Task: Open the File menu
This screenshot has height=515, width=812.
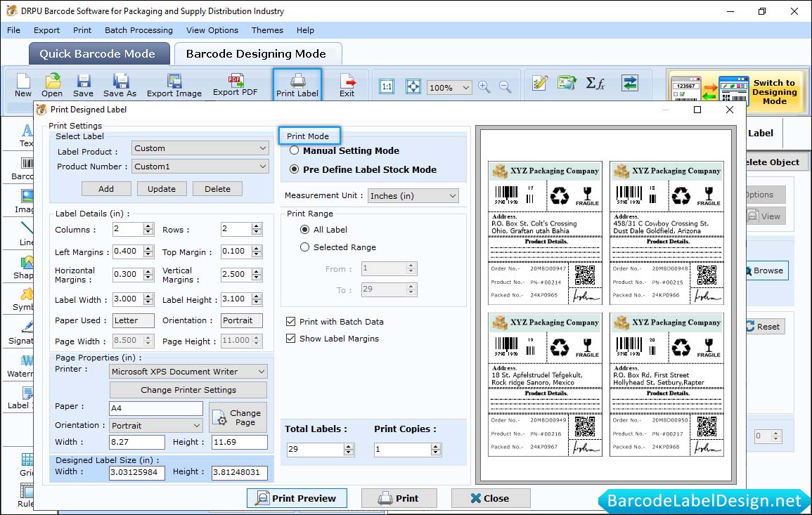Action: (x=13, y=30)
